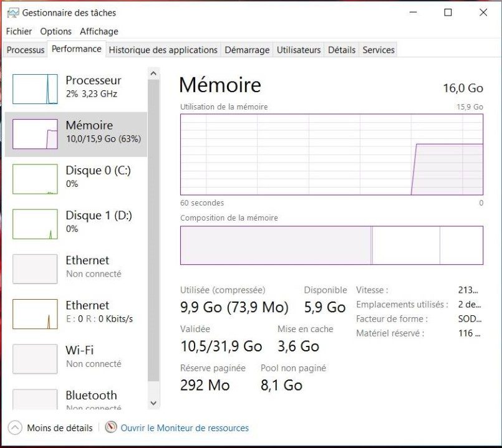
Task: Close the Gestionnaire des tâches window
Action: click(x=483, y=12)
